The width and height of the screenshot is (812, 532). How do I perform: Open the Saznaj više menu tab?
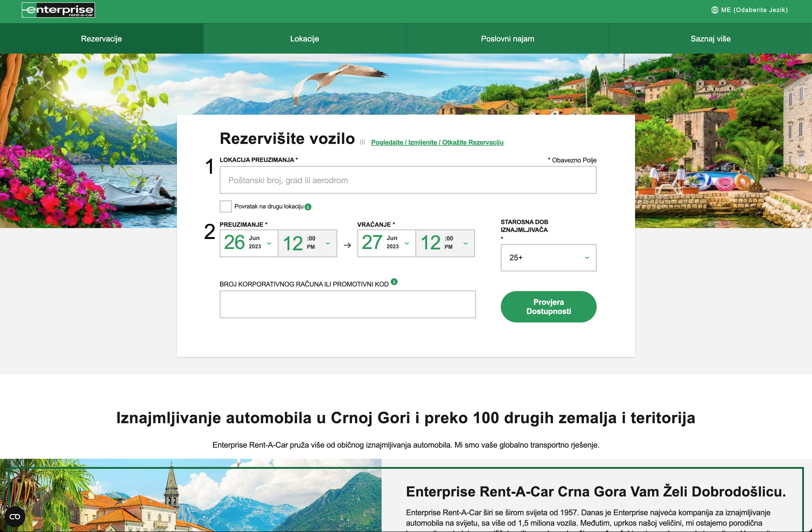point(710,39)
